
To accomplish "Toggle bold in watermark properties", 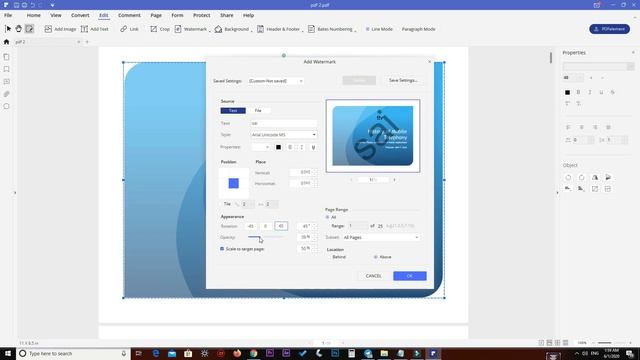I will click(290, 147).
